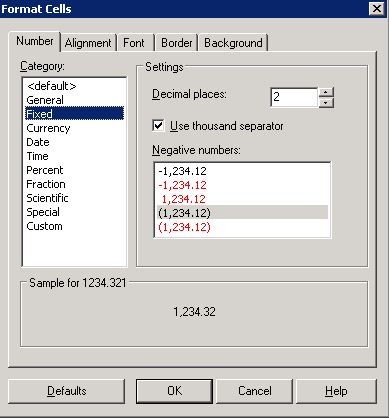The height and width of the screenshot is (418, 389).
Task: Close the Format Cells dialog
Action: pos(377,8)
